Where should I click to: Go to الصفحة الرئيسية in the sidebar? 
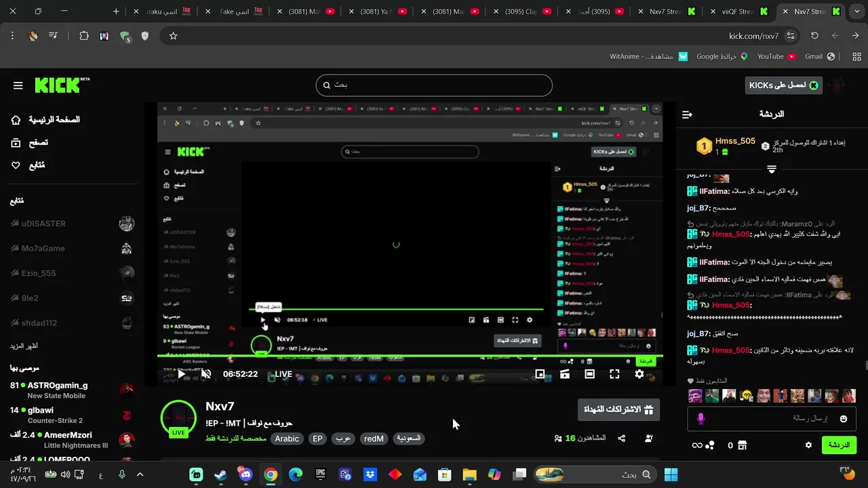46,120
